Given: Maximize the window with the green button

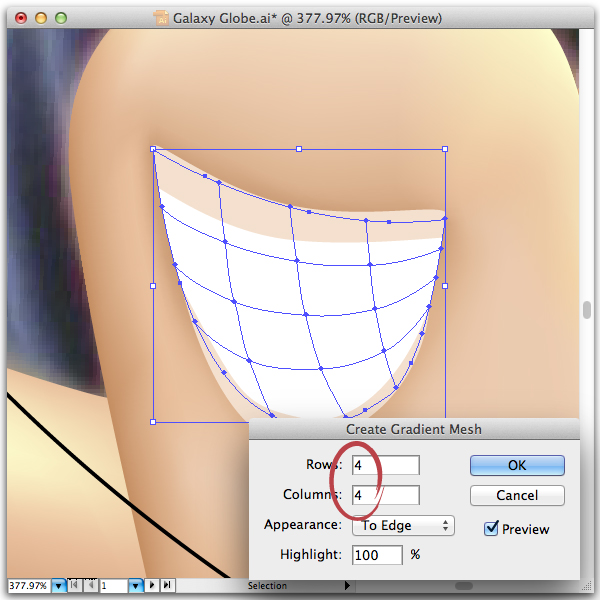Looking at the screenshot, I should pyautogui.click(x=61, y=18).
